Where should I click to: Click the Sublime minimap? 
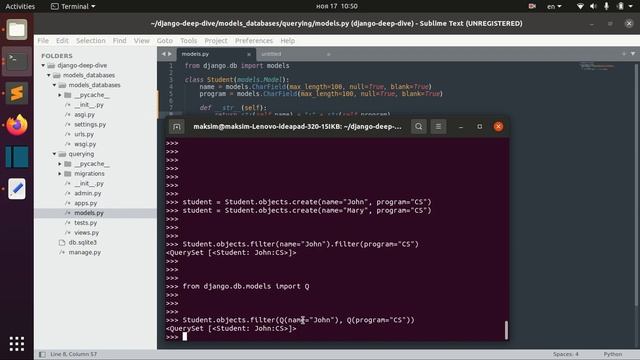point(598,67)
